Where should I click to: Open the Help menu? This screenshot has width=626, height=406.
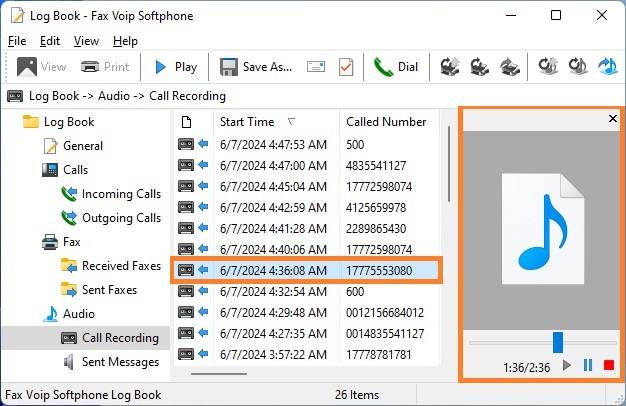(x=125, y=41)
